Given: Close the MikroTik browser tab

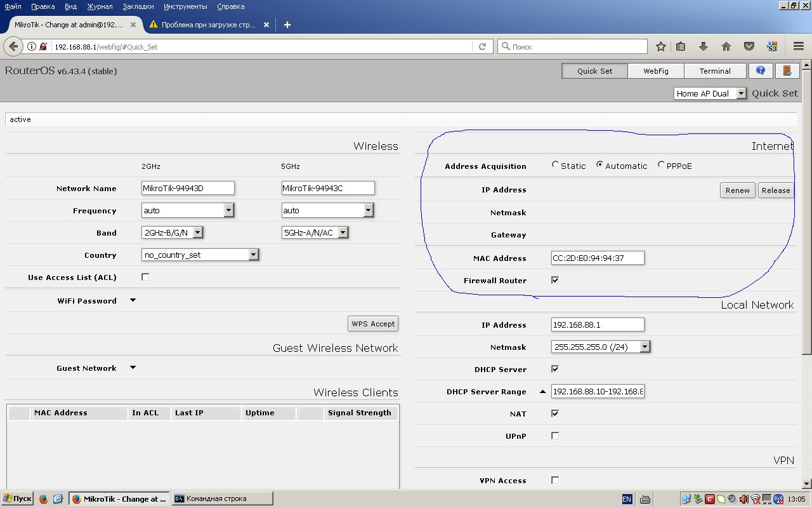Looking at the screenshot, I should [x=133, y=25].
